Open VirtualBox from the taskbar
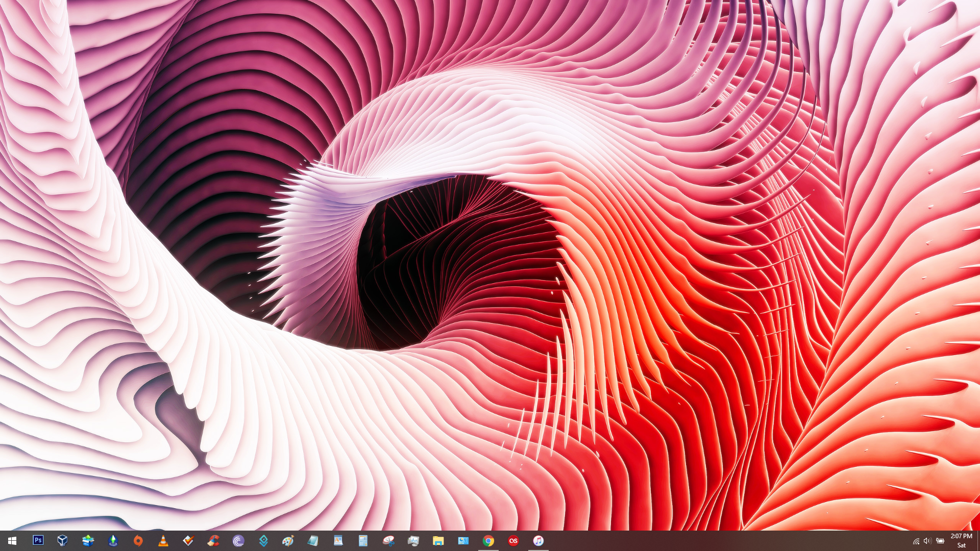 63,540
